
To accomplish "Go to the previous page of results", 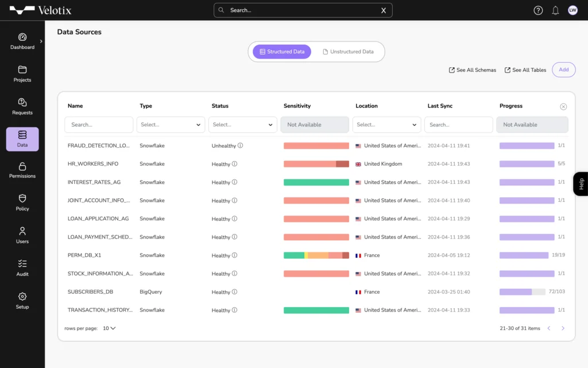I will (549, 328).
